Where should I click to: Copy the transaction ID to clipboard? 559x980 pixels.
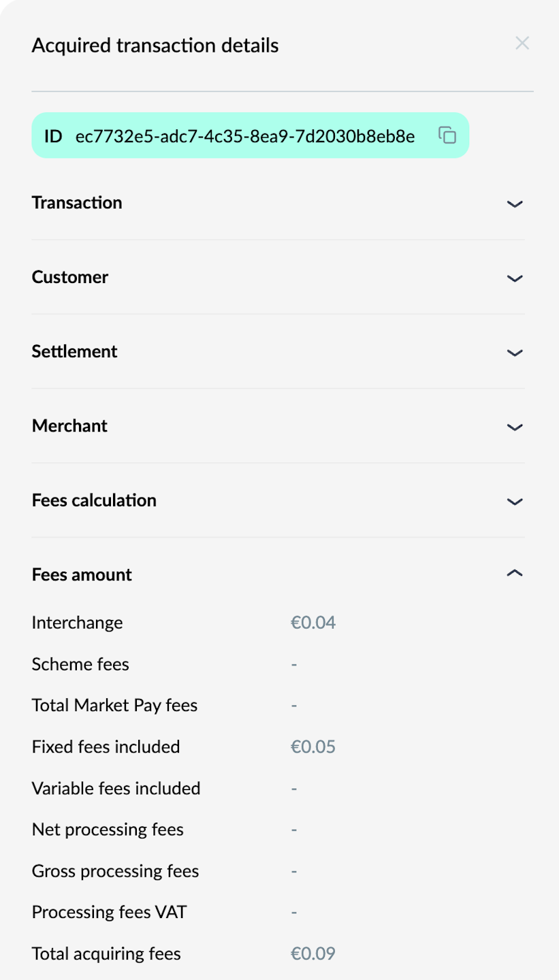click(447, 135)
